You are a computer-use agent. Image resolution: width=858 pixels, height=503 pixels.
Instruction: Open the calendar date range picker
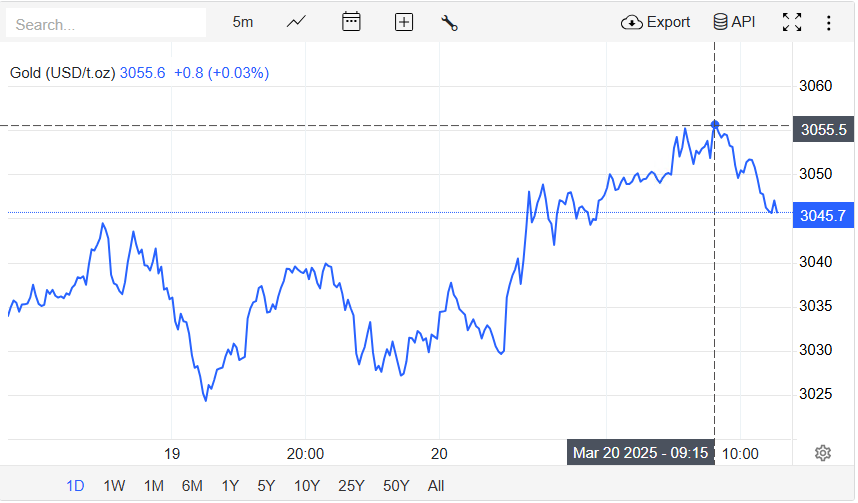(x=351, y=22)
